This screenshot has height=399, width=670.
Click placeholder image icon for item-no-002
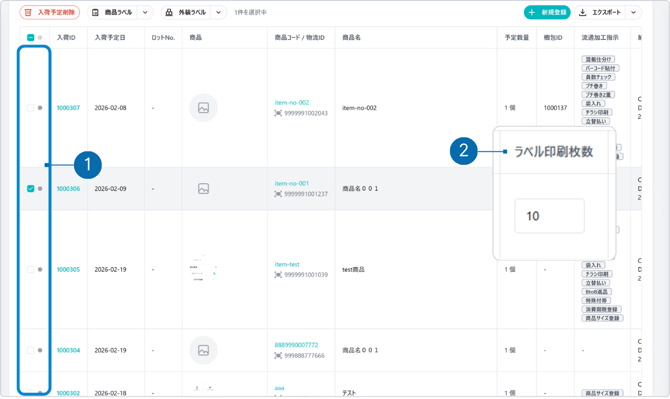(x=203, y=108)
